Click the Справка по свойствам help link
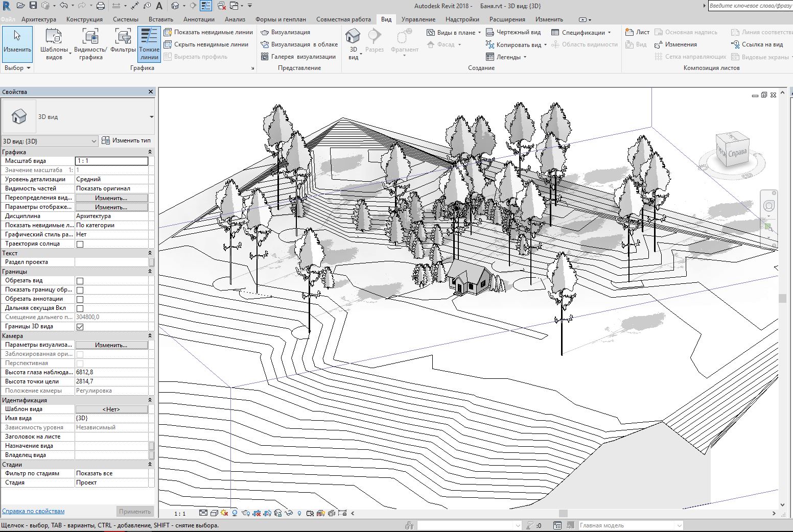Image resolution: width=793 pixels, height=532 pixels. pyautogui.click(x=33, y=511)
